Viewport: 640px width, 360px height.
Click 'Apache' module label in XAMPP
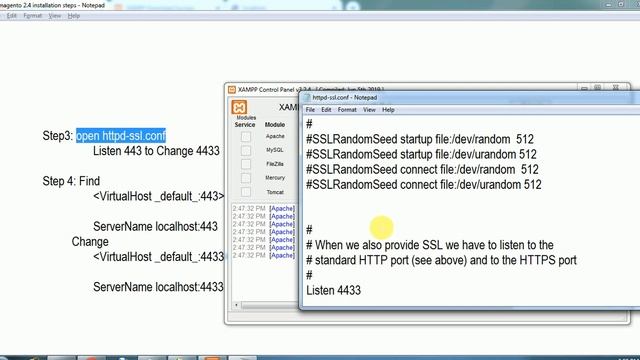275,136
